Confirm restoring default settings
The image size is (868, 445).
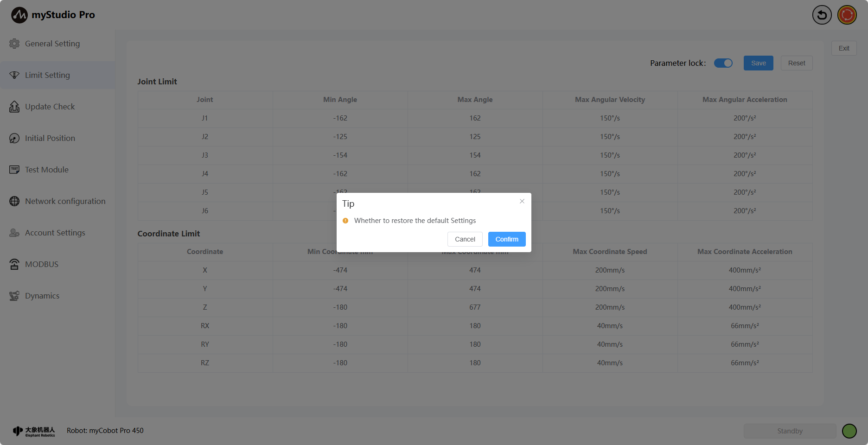click(506, 239)
